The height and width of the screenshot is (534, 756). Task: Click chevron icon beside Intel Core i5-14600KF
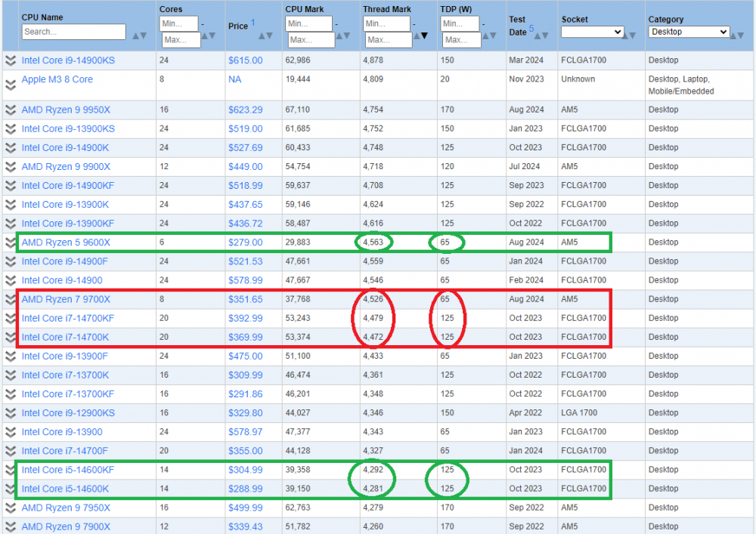[11, 470]
